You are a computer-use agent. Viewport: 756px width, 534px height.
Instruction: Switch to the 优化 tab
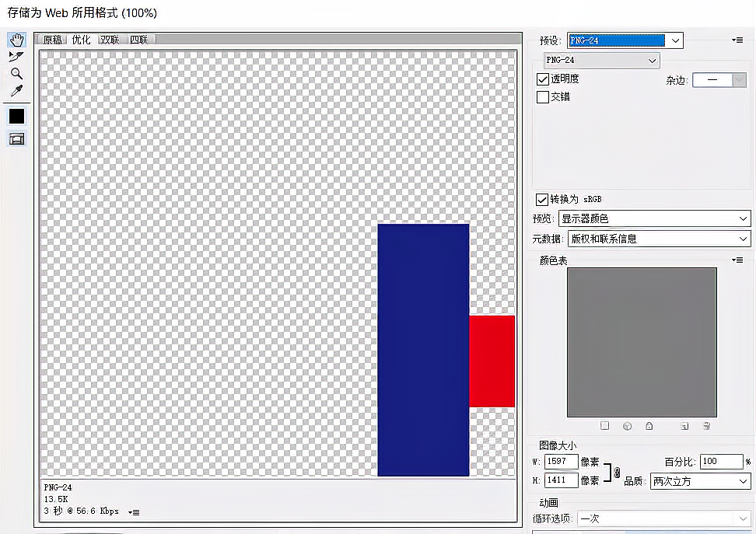coord(81,40)
